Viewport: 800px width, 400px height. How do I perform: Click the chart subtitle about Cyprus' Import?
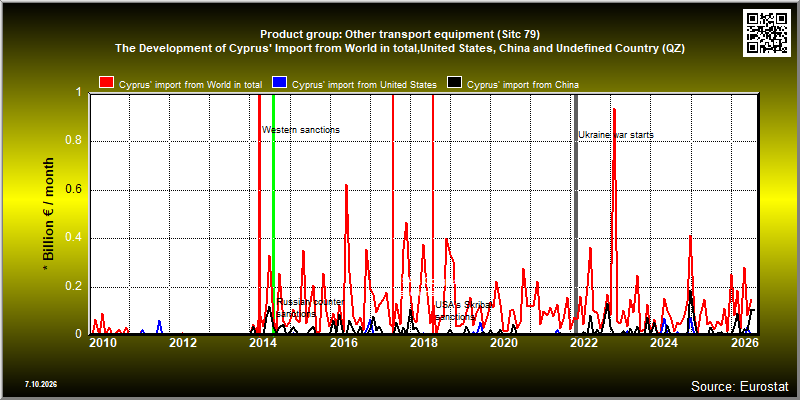(400, 49)
